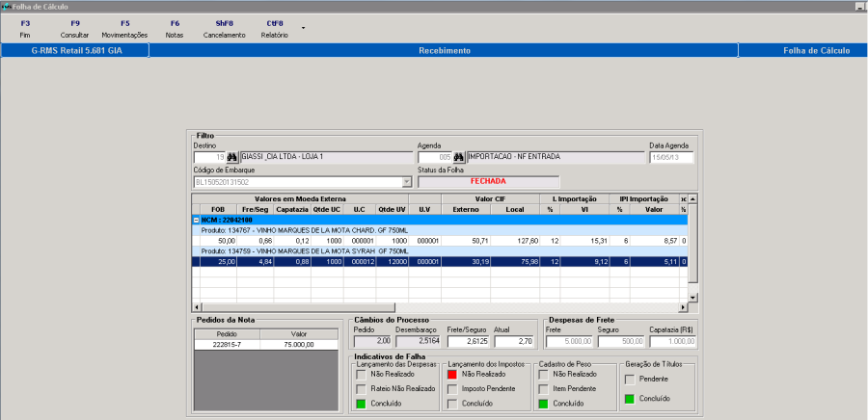This screenshot has width=868, height=420.
Task: Click the grid horizontal scrollbar right arrow
Action: click(684, 307)
